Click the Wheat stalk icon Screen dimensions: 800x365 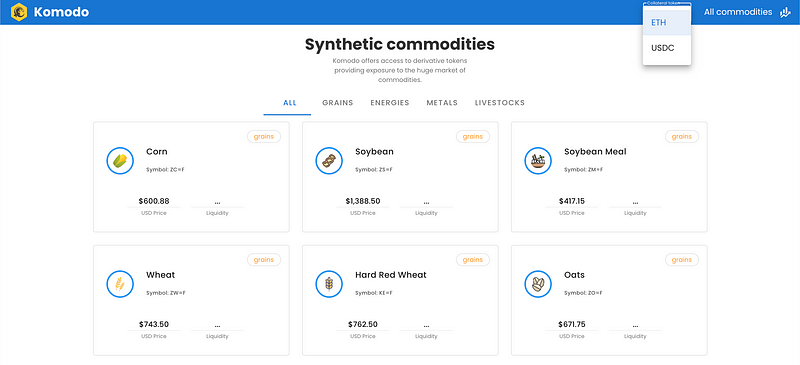120,284
